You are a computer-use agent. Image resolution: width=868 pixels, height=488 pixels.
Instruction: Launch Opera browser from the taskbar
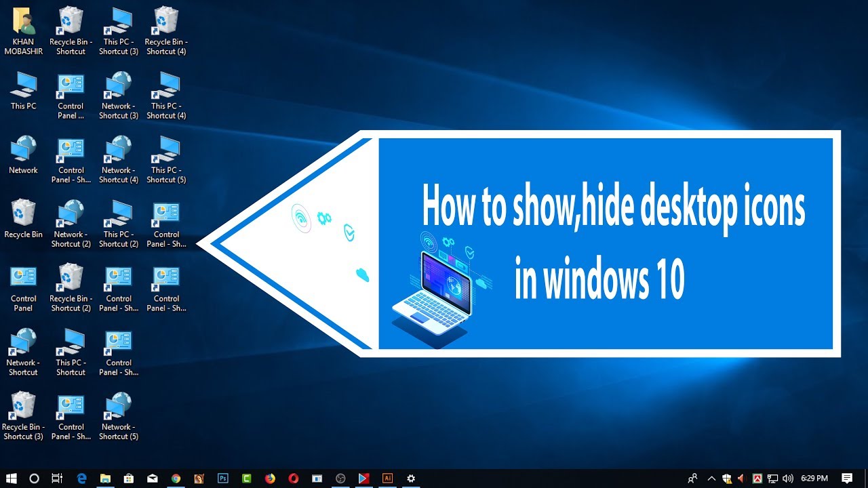pos(294,478)
